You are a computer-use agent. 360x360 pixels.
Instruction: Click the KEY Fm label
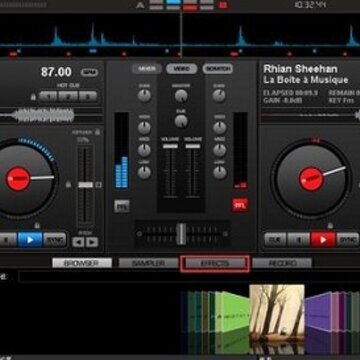pos(341,100)
